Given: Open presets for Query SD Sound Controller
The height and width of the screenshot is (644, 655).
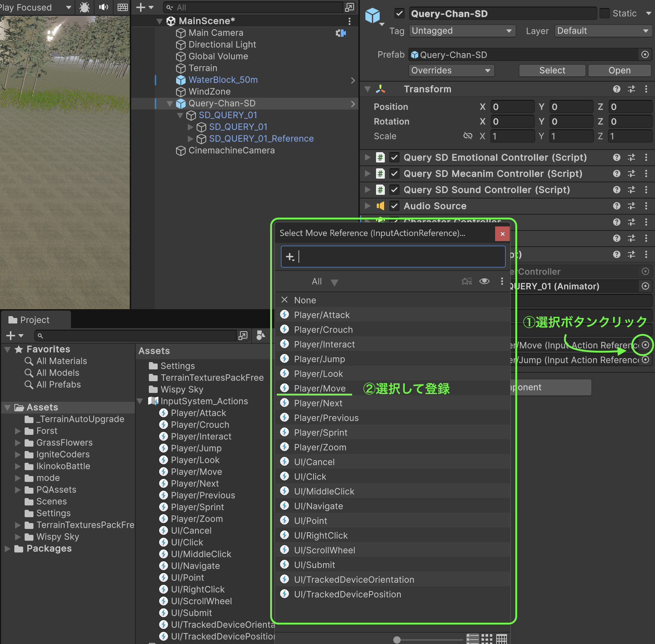Looking at the screenshot, I should point(631,190).
